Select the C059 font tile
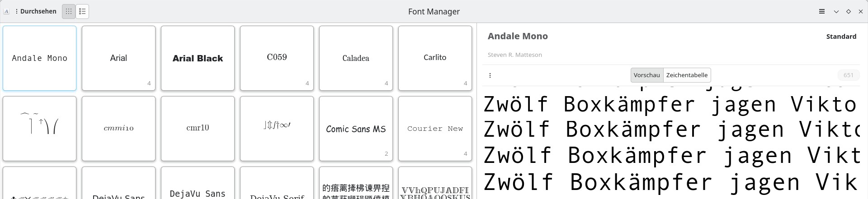Viewport: 868px width, 199px height. [x=277, y=58]
